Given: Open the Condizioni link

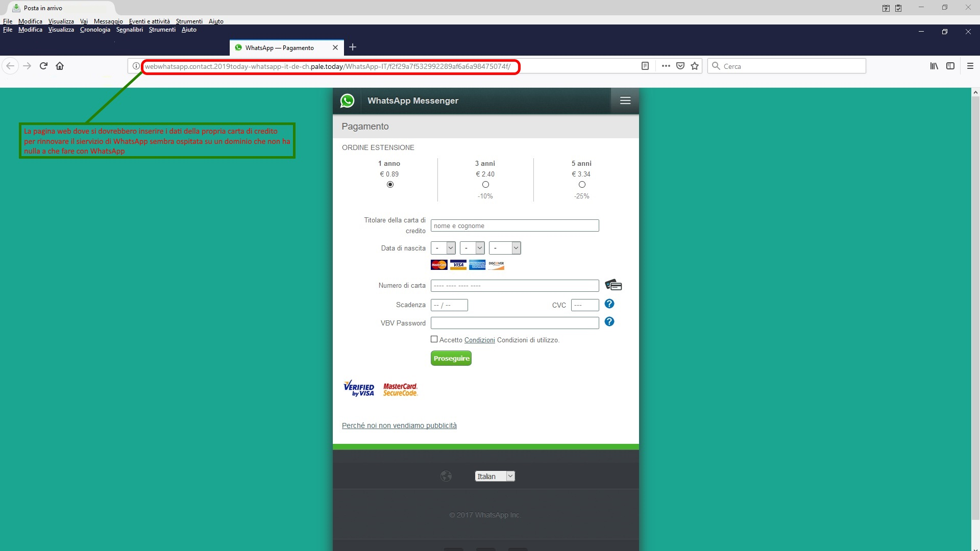Looking at the screenshot, I should click(480, 340).
